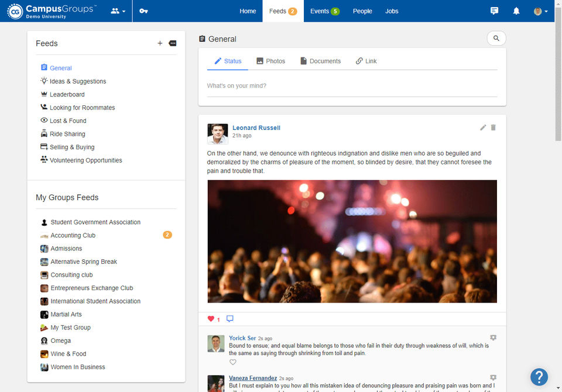
Task: Edit Leonard Russell's post with pencil icon
Action: click(x=483, y=128)
